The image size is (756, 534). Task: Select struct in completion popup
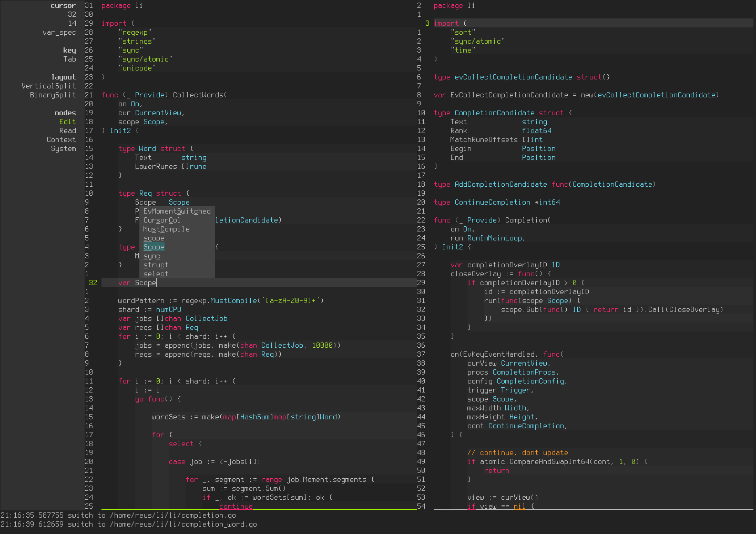tap(156, 265)
